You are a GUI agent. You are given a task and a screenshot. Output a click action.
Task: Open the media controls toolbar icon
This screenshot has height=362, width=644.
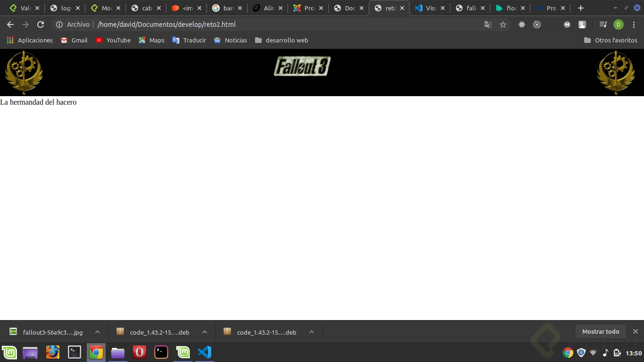603,25
